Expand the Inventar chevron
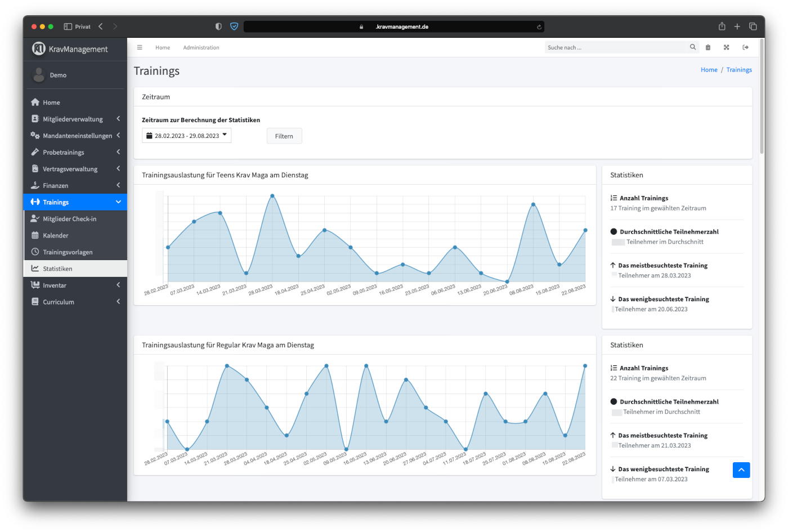 pos(118,285)
